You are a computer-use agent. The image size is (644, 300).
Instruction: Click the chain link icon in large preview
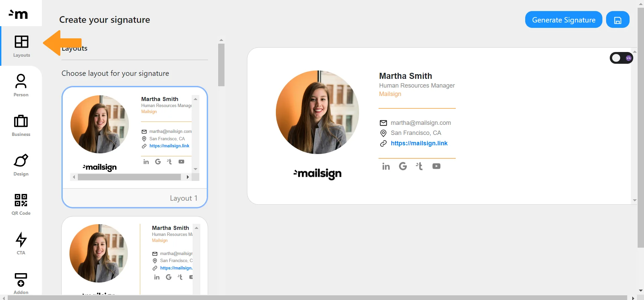383,143
